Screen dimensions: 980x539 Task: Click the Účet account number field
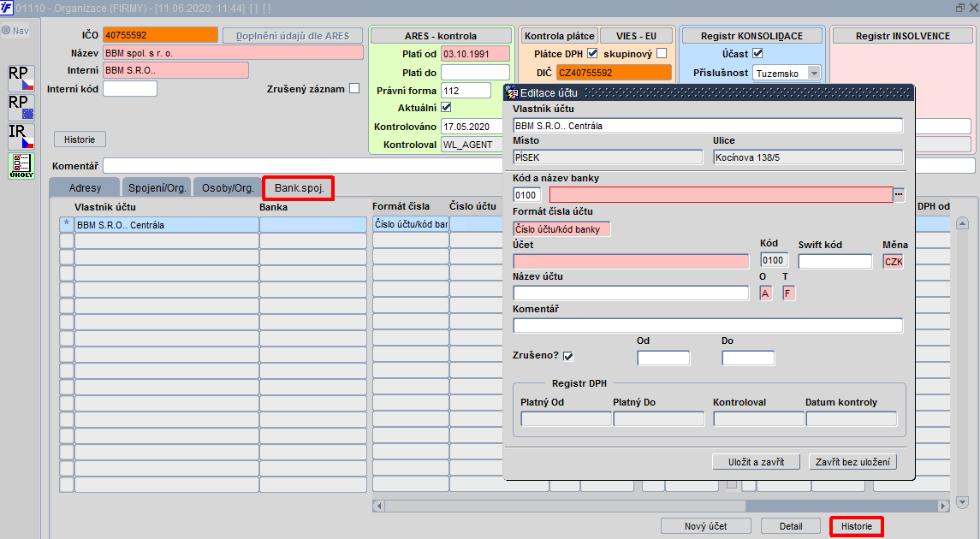[x=631, y=261]
